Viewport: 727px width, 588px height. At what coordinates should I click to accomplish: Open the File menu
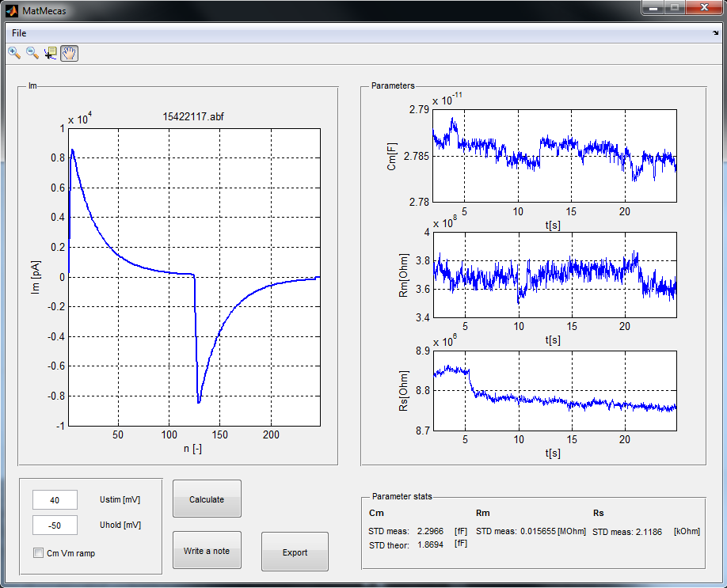19,33
